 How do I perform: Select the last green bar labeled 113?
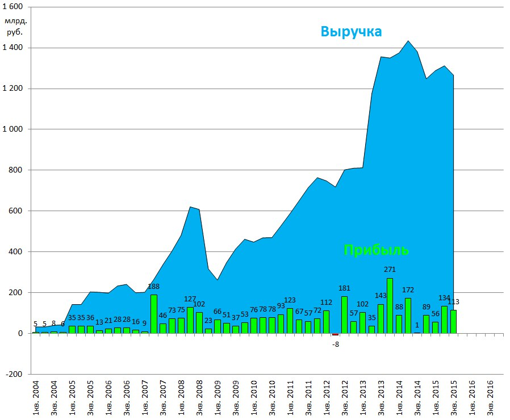click(453, 322)
